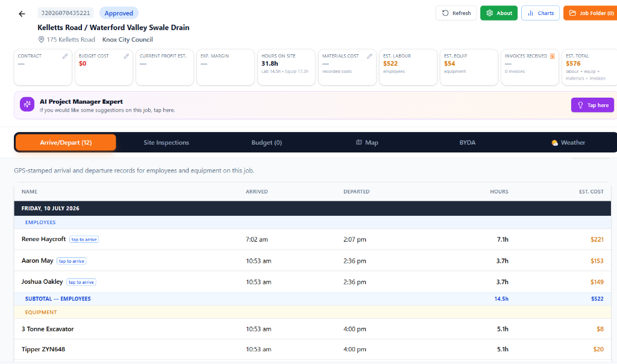Go back using the left arrow icon
The width and height of the screenshot is (617, 364).
click(22, 14)
